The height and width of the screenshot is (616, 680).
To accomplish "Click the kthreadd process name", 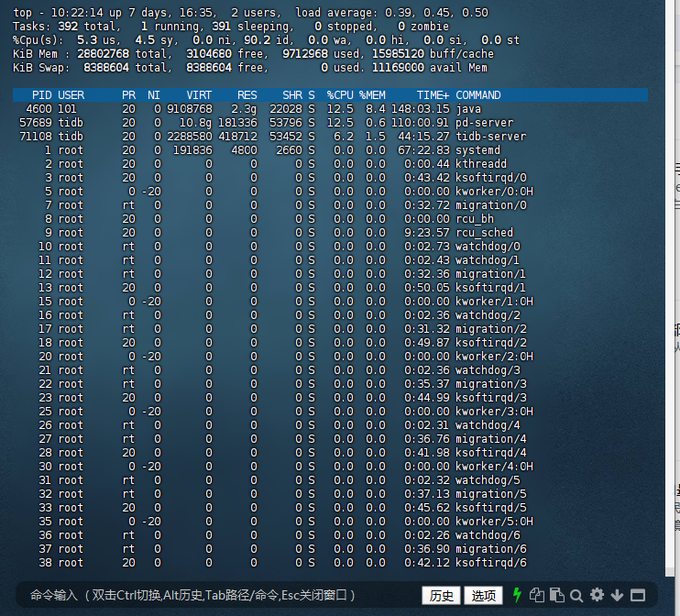I will (x=481, y=164).
